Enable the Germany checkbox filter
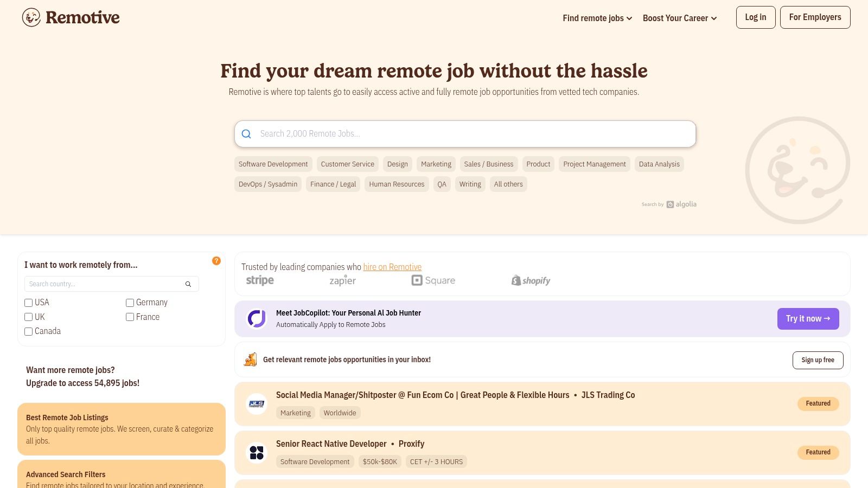The image size is (868, 488). (x=130, y=303)
